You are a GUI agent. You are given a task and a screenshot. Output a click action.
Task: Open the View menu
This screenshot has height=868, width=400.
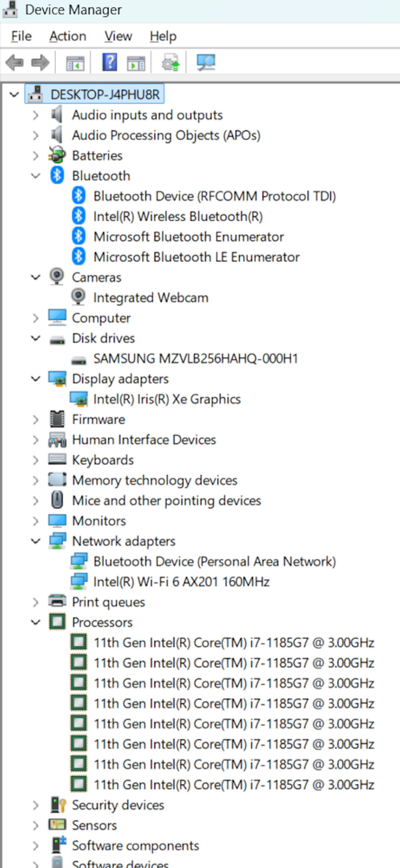pyautogui.click(x=118, y=36)
